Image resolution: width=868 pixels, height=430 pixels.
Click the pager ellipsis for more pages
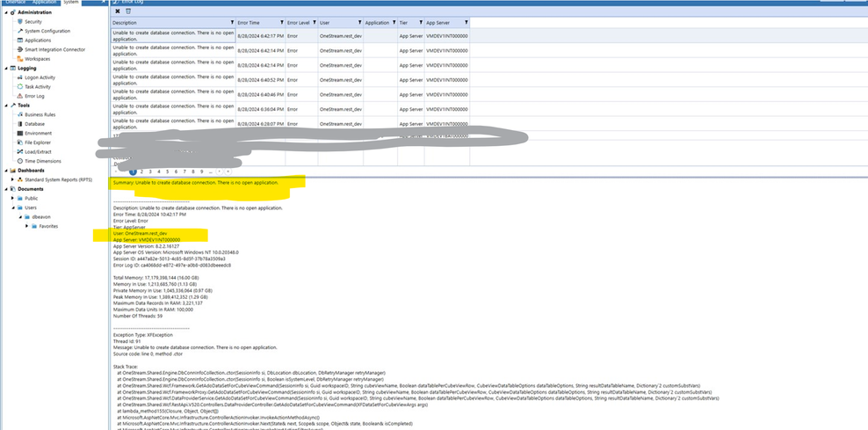pos(210,171)
